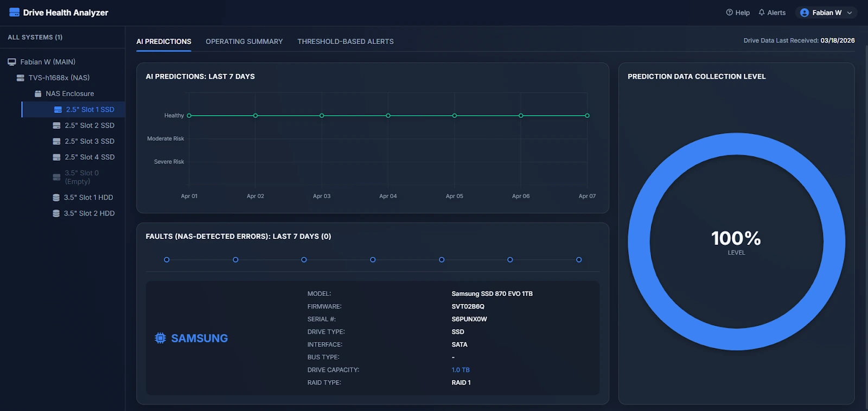
Task: Click the Help question mark icon
Action: point(729,12)
